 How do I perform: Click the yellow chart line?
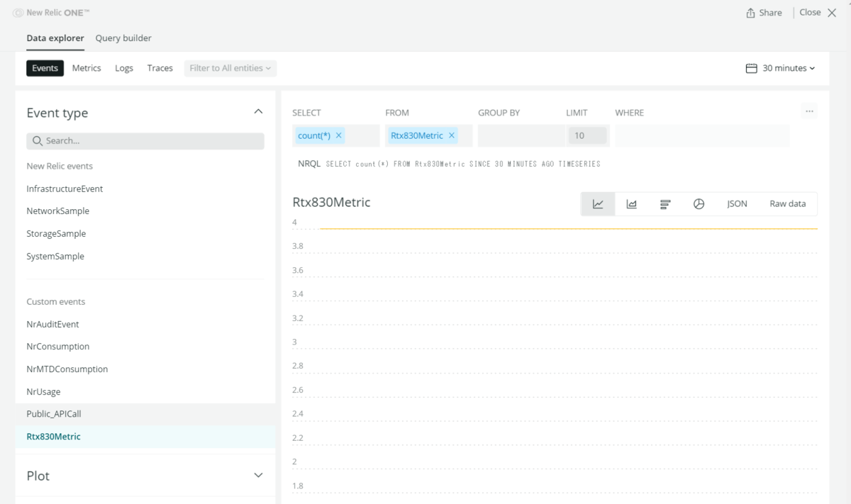[569, 228]
